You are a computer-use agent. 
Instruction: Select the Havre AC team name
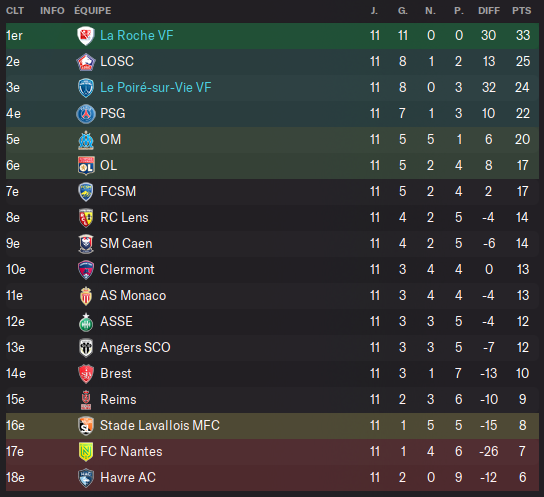(x=128, y=478)
